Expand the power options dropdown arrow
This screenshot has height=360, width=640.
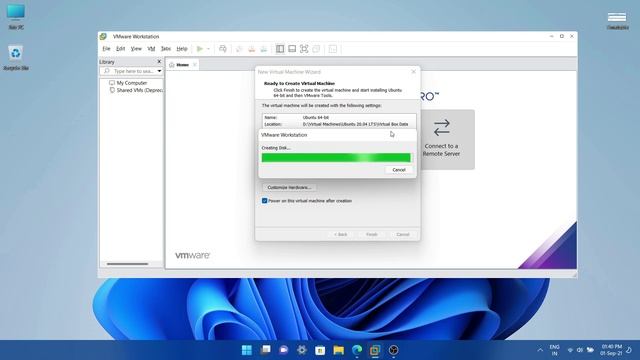[x=208, y=49]
